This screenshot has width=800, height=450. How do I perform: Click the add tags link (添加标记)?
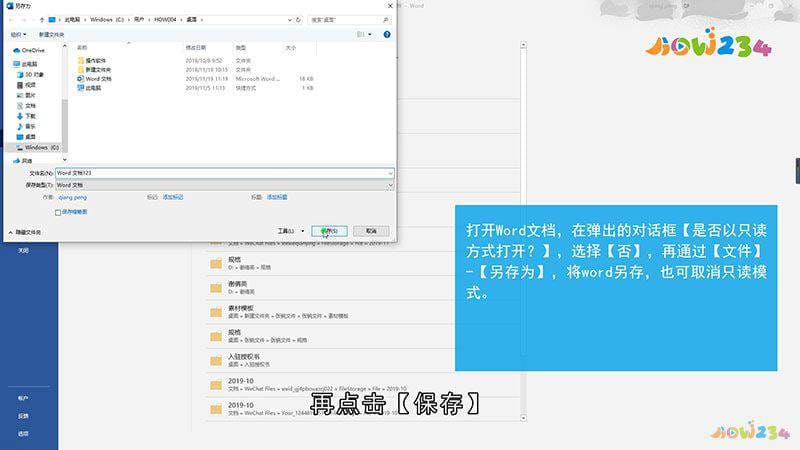[173, 197]
